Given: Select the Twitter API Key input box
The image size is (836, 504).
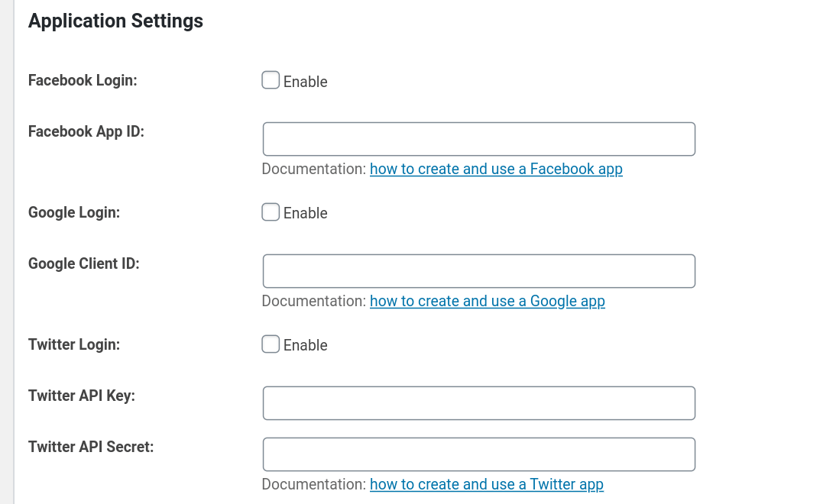Looking at the screenshot, I should 478,403.
